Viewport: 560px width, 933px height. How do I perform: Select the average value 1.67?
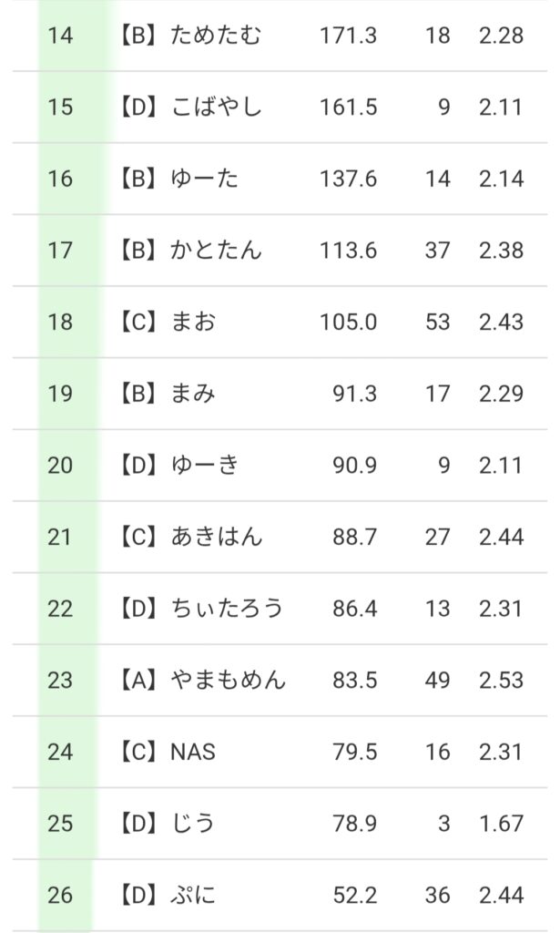coord(501,824)
